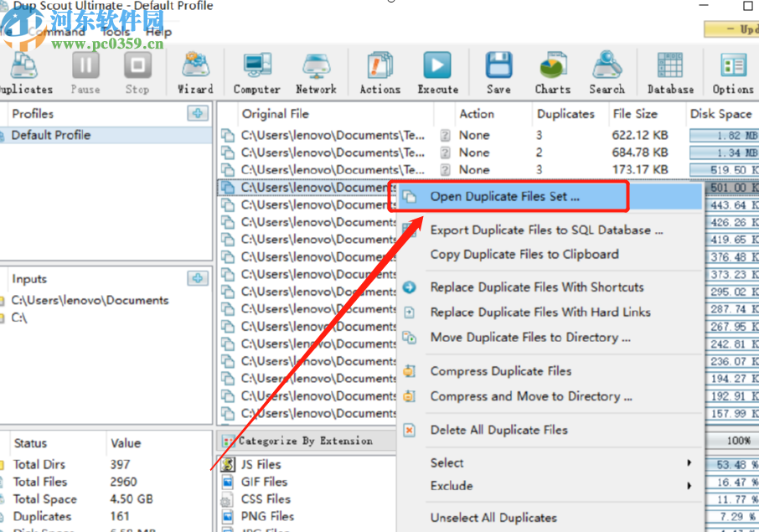Open the Help menu
Image resolution: width=759 pixels, height=532 pixels.
(x=158, y=32)
